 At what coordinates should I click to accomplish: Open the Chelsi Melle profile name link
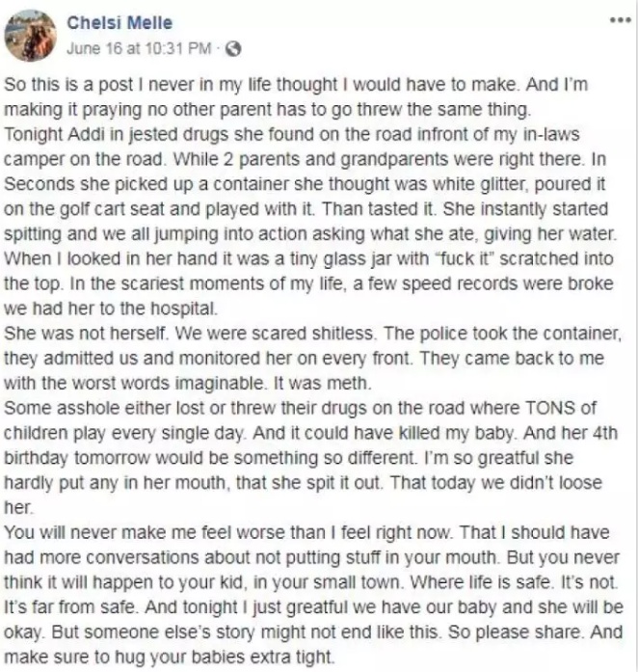pyautogui.click(x=120, y=23)
